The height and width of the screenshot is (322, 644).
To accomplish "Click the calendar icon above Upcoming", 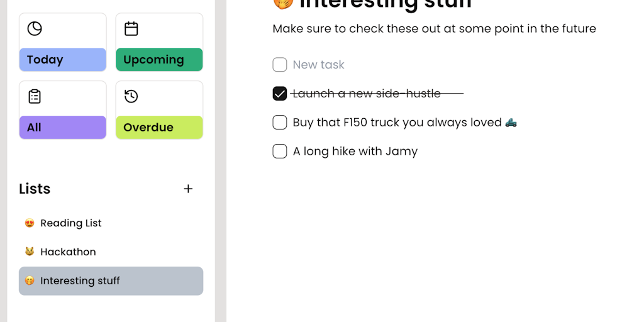I will click(131, 28).
